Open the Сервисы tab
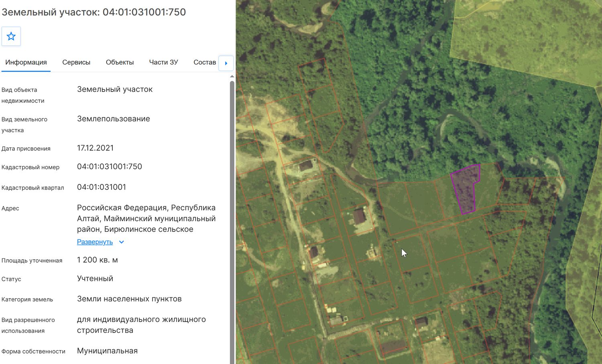The height and width of the screenshot is (364, 602). pyautogui.click(x=76, y=63)
